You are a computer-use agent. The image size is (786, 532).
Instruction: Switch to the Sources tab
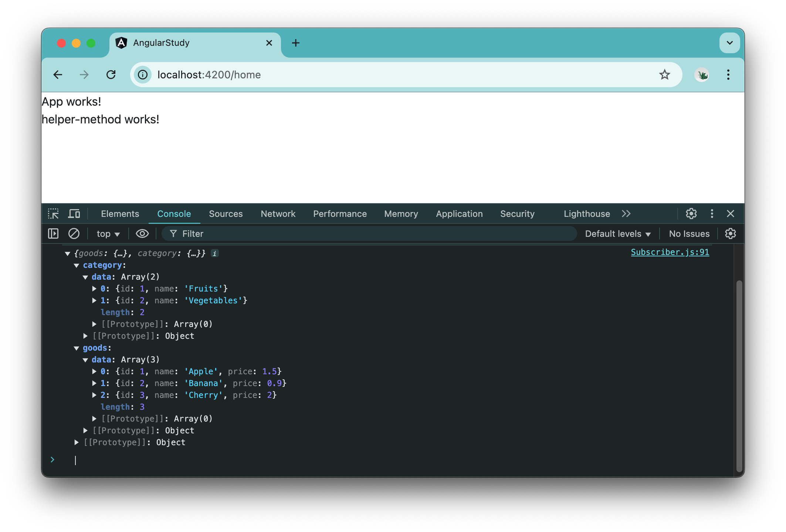click(226, 214)
